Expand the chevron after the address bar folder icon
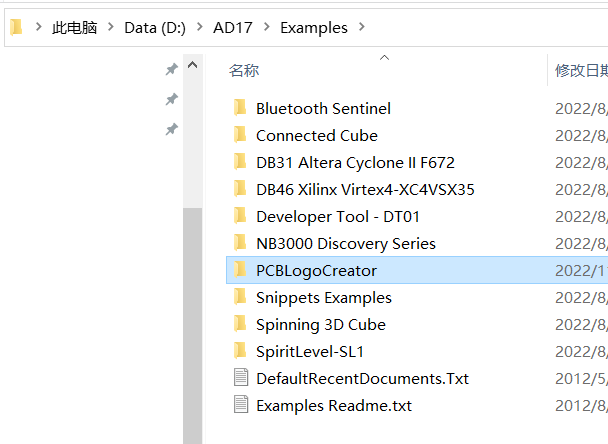608x444 pixels. [x=38, y=27]
